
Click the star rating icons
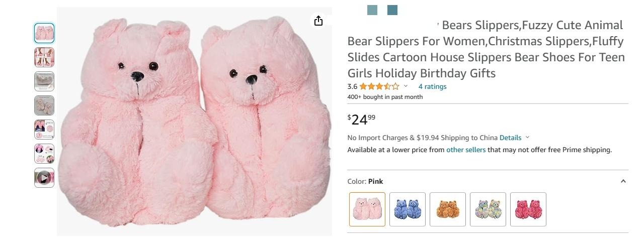click(379, 86)
